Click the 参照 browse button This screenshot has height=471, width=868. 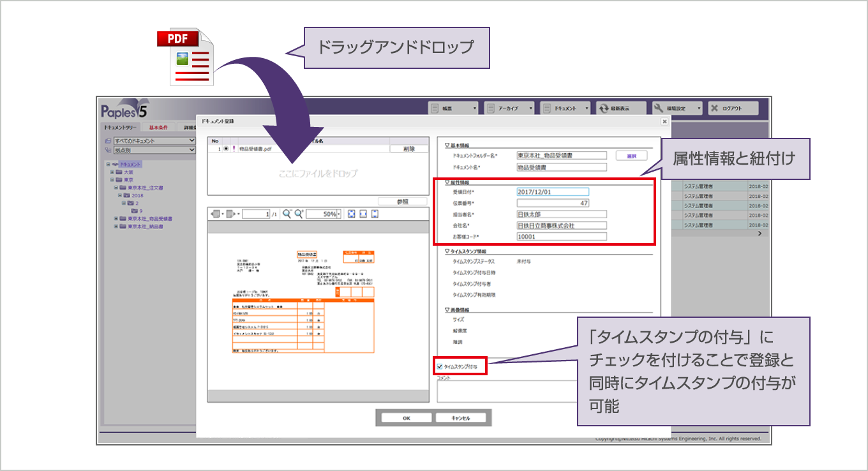(402, 201)
